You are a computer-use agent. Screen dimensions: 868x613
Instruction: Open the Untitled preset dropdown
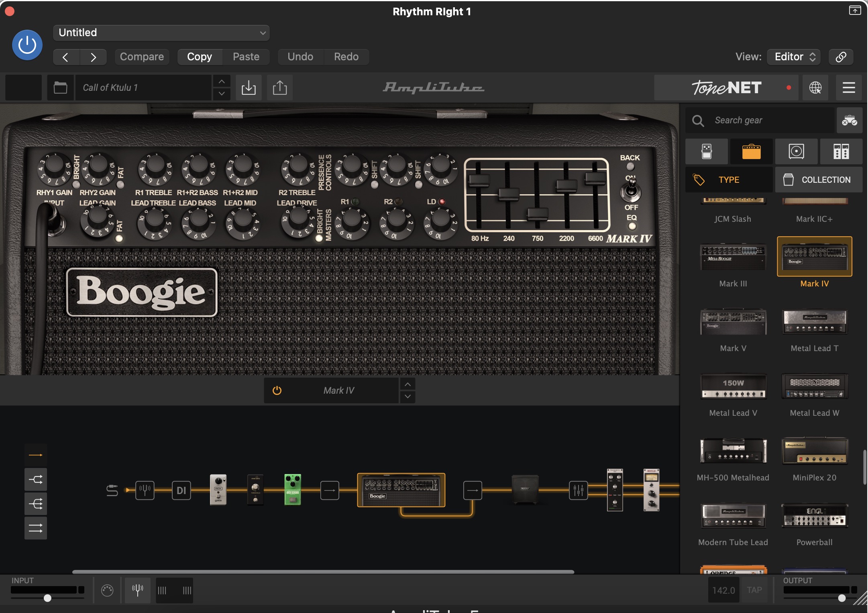[x=161, y=33]
